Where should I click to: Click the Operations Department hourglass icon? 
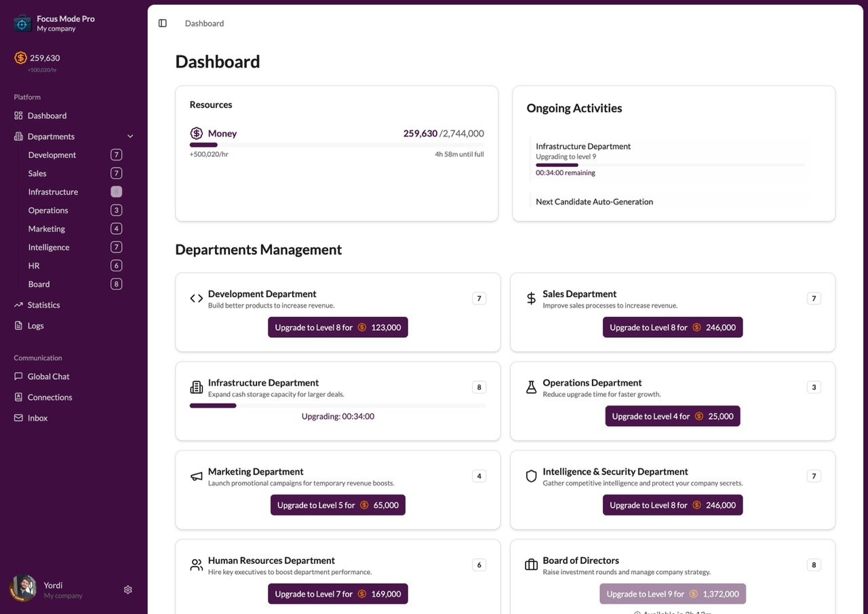tap(530, 386)
